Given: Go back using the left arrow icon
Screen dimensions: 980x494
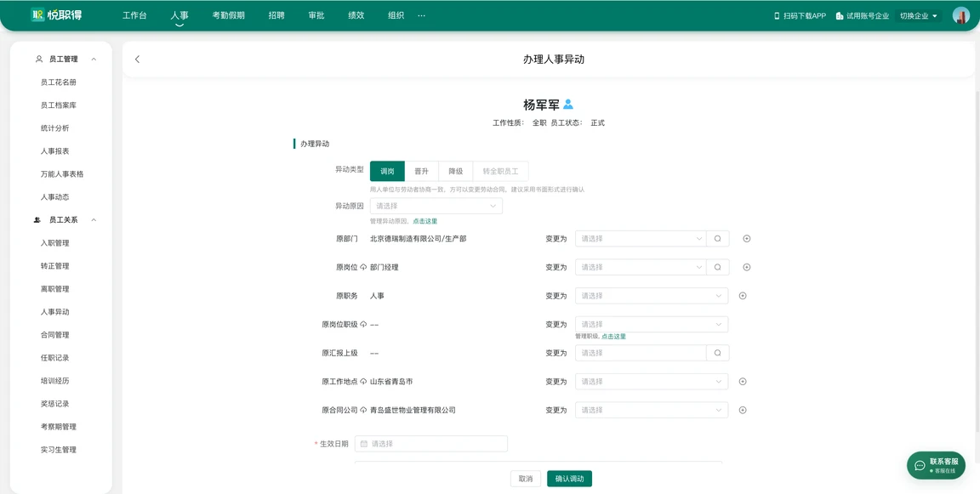Looking at the screenshot, I should point(138,60).
